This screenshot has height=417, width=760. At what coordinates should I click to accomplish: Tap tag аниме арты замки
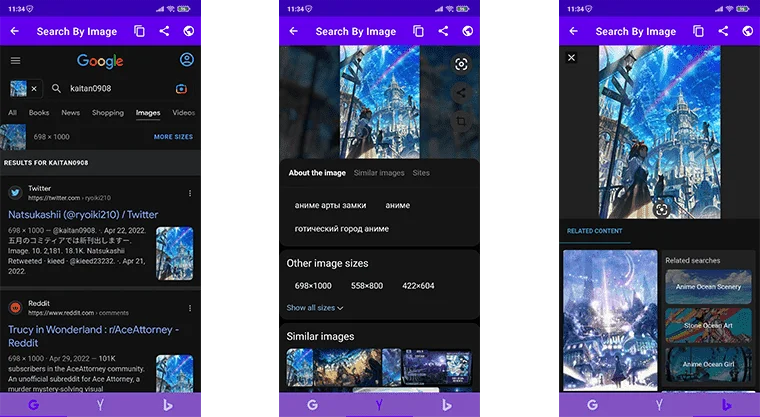click(331, 206)
